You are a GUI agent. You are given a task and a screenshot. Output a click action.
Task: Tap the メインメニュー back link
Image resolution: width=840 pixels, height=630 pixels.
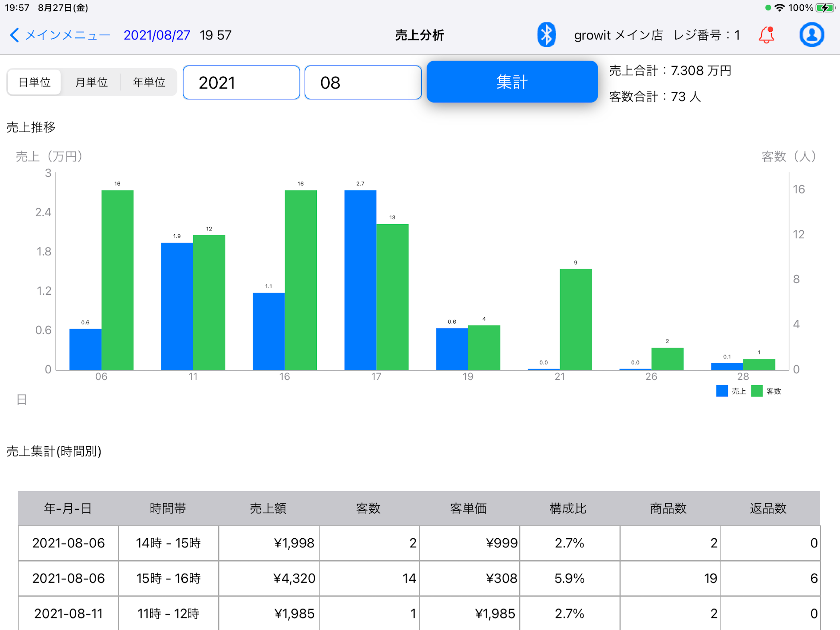(x=68, y=35)
